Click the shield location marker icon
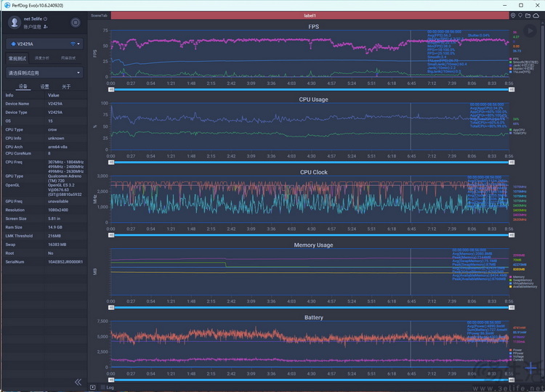Image resolution: width=545 pixels, height=392 pixels. point(513,16)
